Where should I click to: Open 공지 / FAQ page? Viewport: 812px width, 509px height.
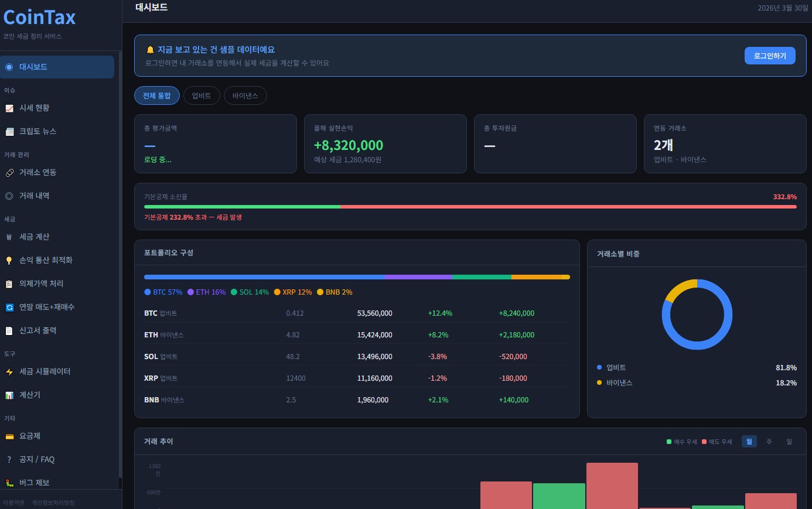(57, 459)
